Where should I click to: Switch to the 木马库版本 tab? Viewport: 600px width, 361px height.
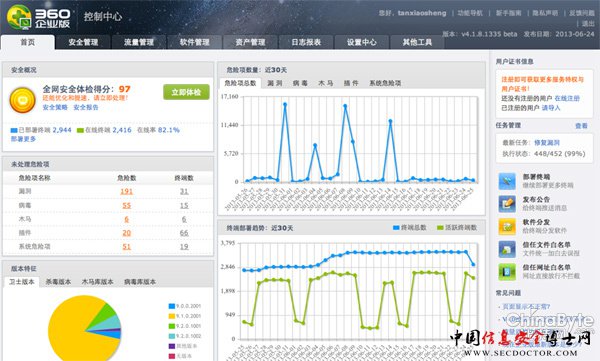tap(97, 282)
